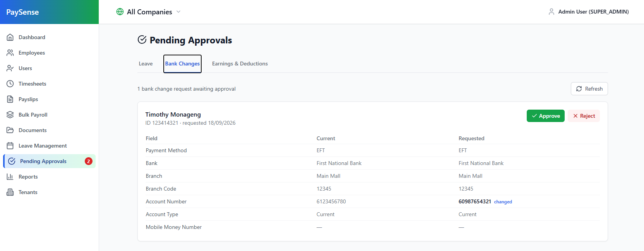Click the globe icon beside All Companies
Screen dimensions: 644x251
tap(120, 12)
